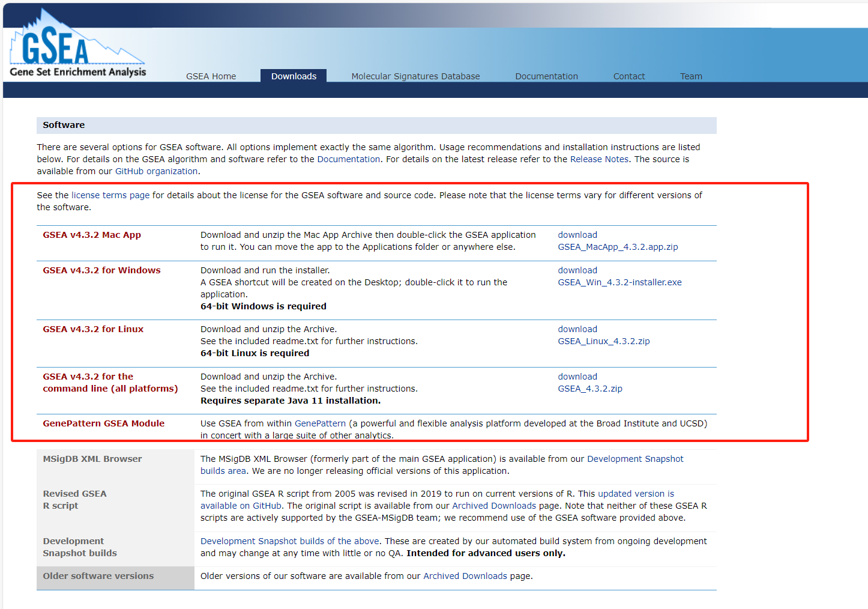Click the Development Snapshot builds label

[80, 547]
